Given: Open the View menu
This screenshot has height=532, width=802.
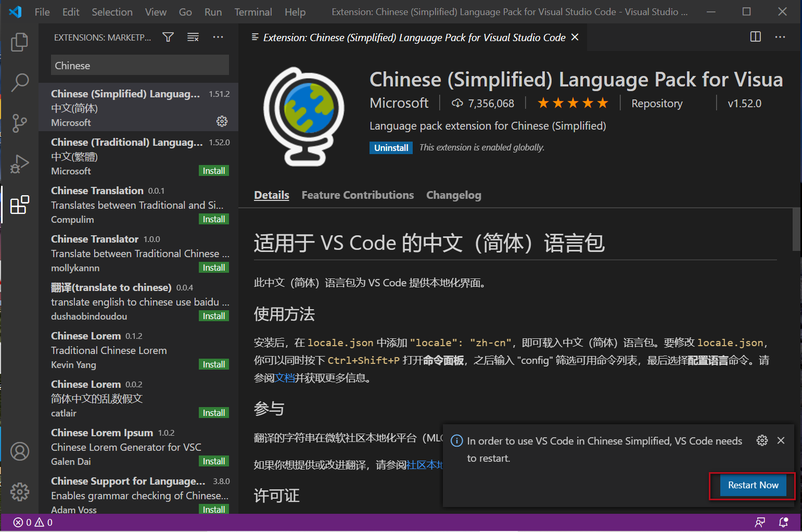Looking at the screenshot, I should [156, 12].
